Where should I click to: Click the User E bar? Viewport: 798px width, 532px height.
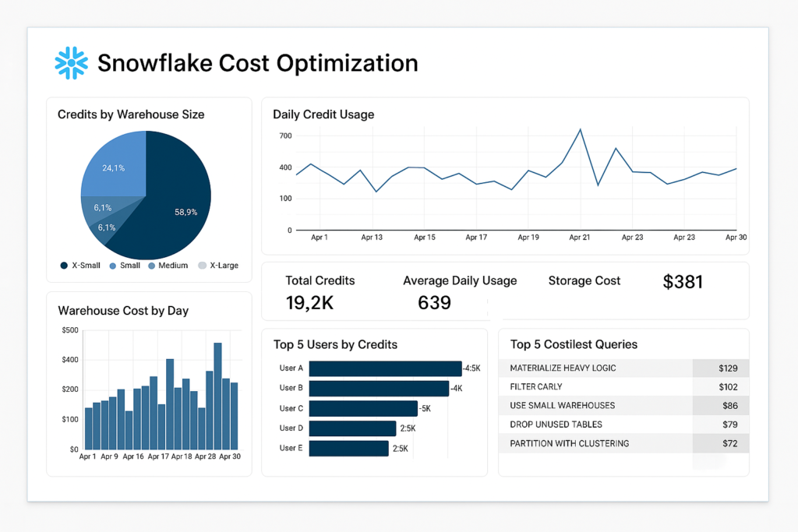[348, 448]
